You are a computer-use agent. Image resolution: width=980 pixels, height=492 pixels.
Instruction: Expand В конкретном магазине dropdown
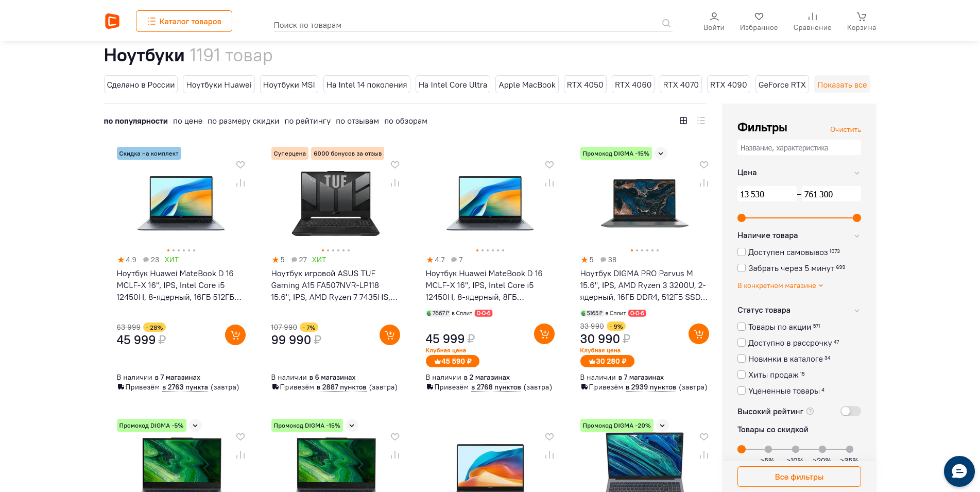click(x=780, y=285)
